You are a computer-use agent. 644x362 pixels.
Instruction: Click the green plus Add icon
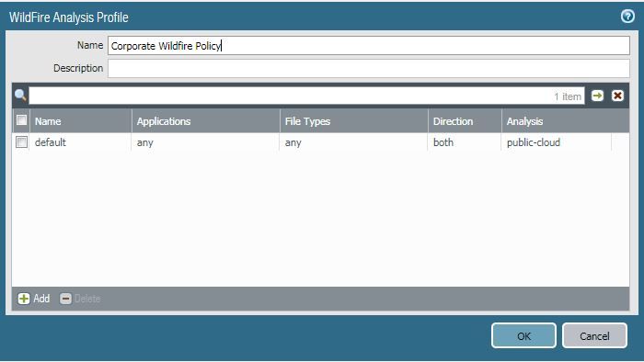(24, 299)
